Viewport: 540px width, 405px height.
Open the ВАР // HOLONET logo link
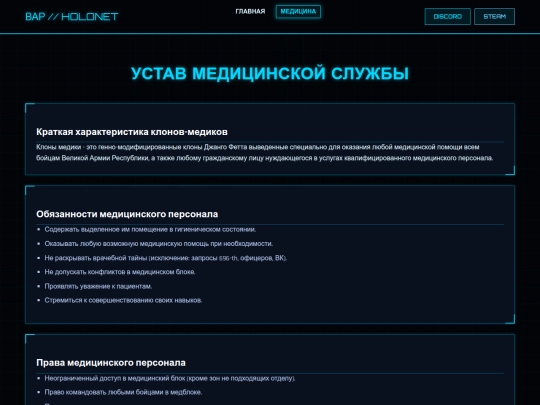click(x=72, y=17)
